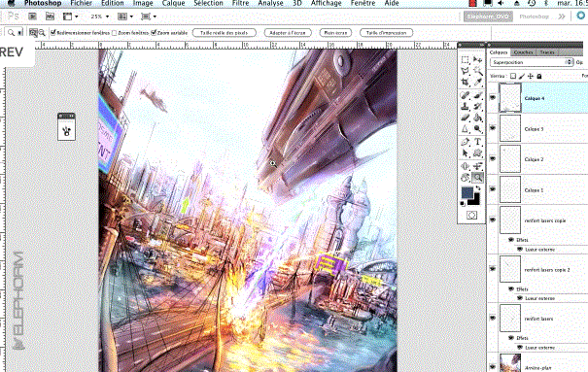Hide the Calque 1 layer
588x372 pixels.
click(x=493, y=189)
